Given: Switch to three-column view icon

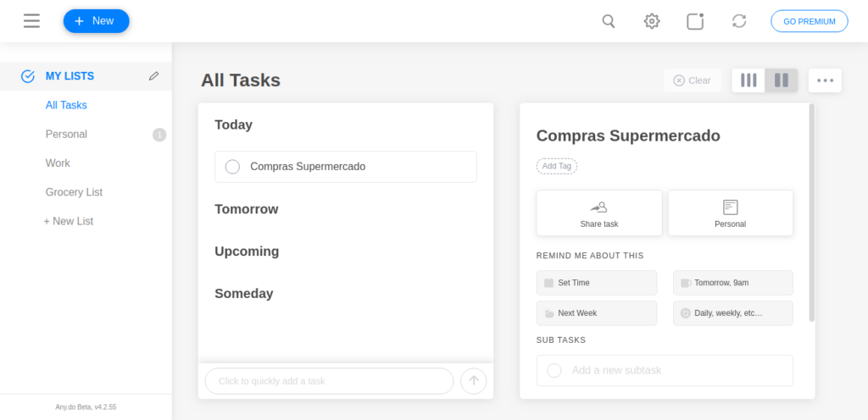Looking at the screenshot, I should click(x=748, y=80).
